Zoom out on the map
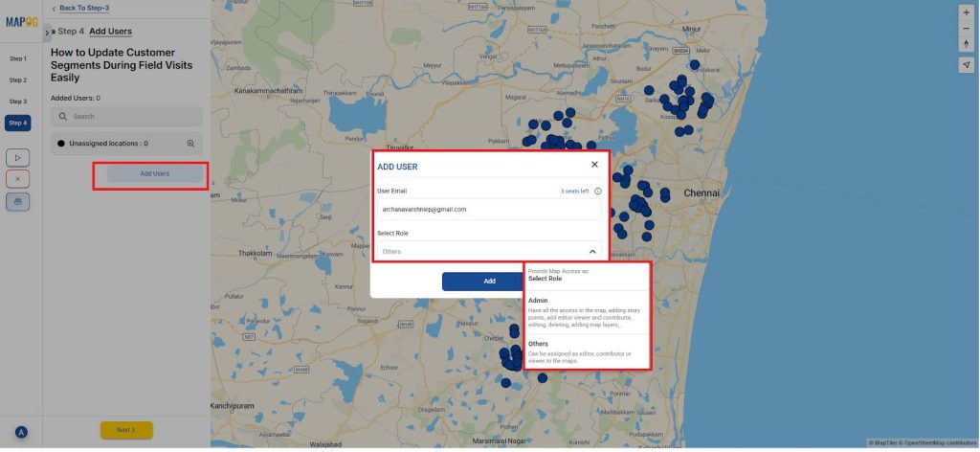980x452 pixels. [966, 28]
